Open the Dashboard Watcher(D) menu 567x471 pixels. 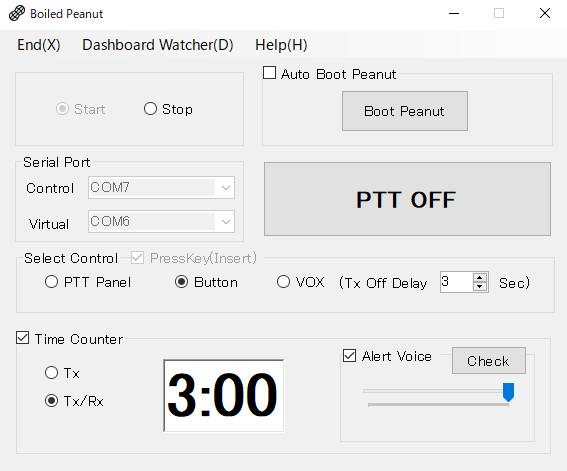[158, 45]
